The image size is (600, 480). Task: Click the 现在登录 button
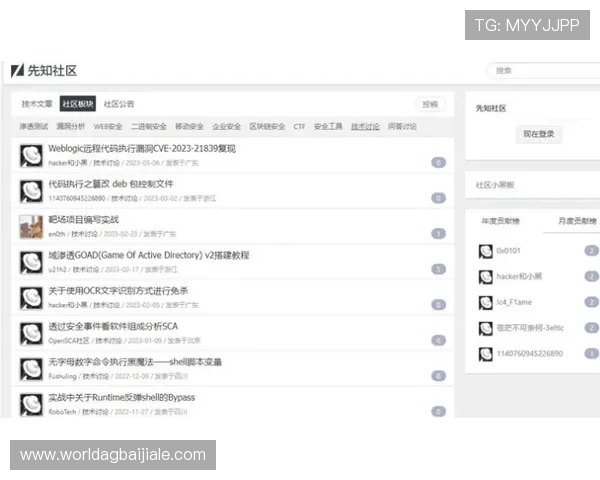coord(539,134)
